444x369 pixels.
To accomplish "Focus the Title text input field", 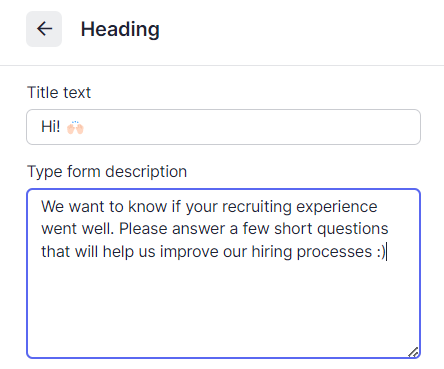I will tap(223, 127).
